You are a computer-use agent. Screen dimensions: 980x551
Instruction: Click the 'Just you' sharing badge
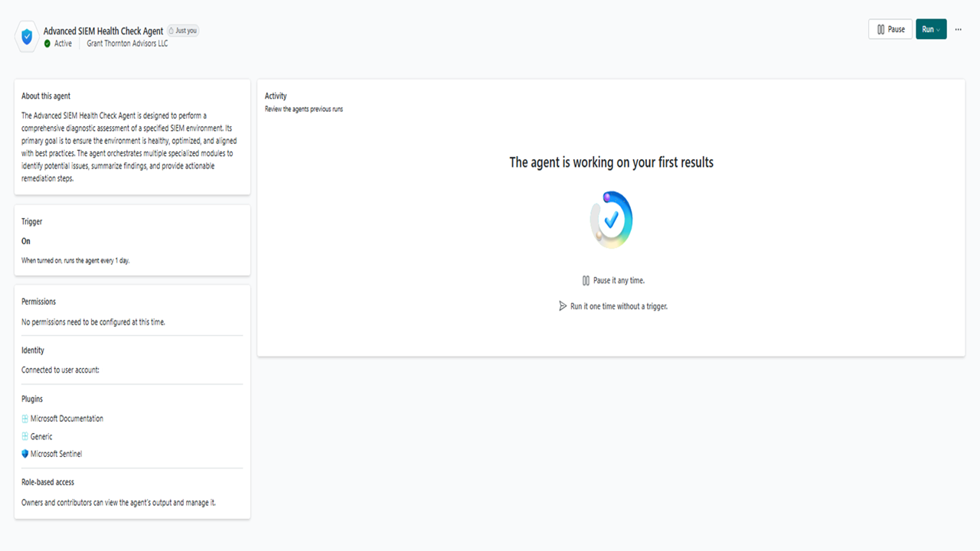tap(183, 31)
